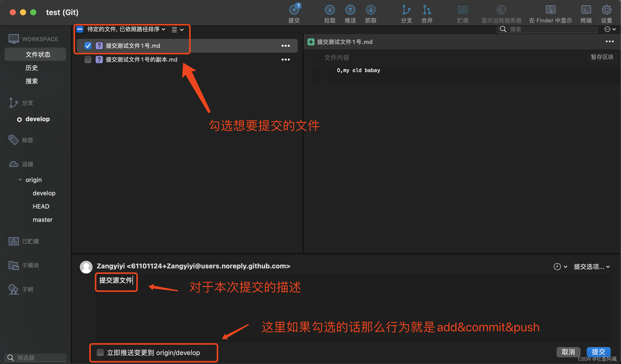Open Terminal (终端) from the toolbar
This screenshot has width=621, height=364.
(x=586, y=10)
